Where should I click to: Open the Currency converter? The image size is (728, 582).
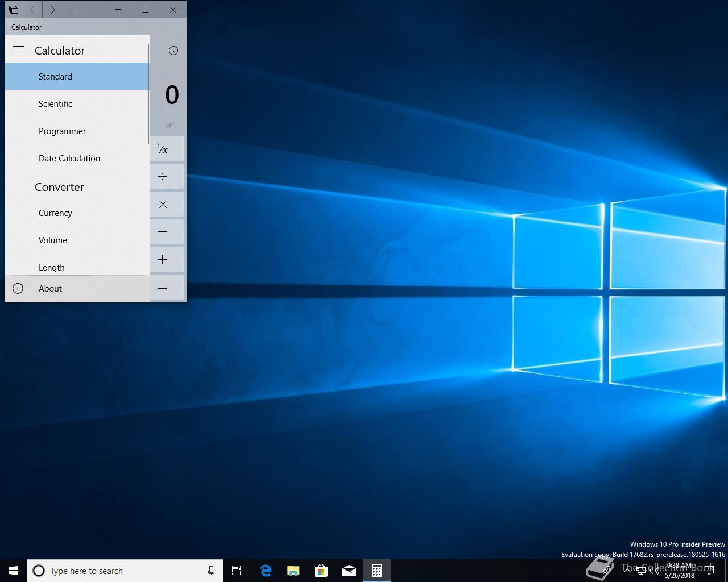55,213
